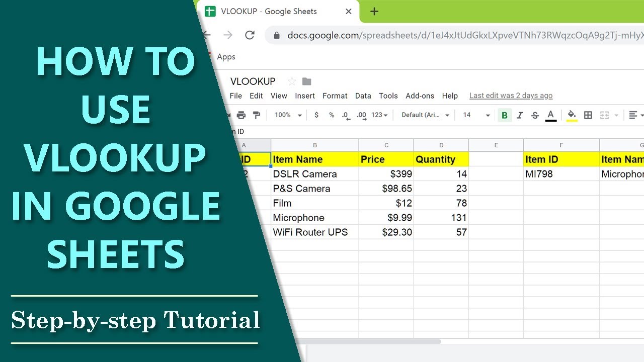644x362 pixels.
Task: Click the Print icon in the toolbar
Action: [x=241, y=115]
